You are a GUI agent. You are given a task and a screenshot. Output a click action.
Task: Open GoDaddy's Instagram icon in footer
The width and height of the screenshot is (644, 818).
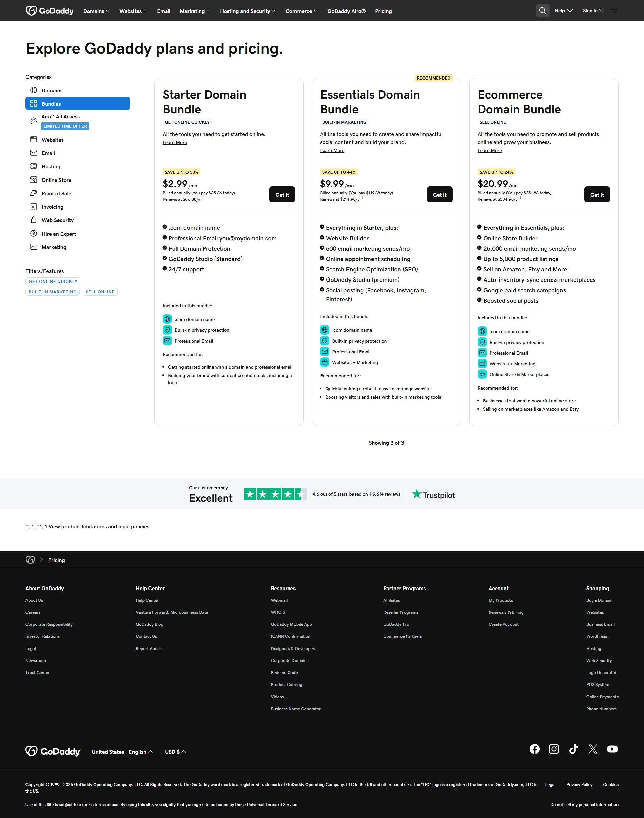554,749
